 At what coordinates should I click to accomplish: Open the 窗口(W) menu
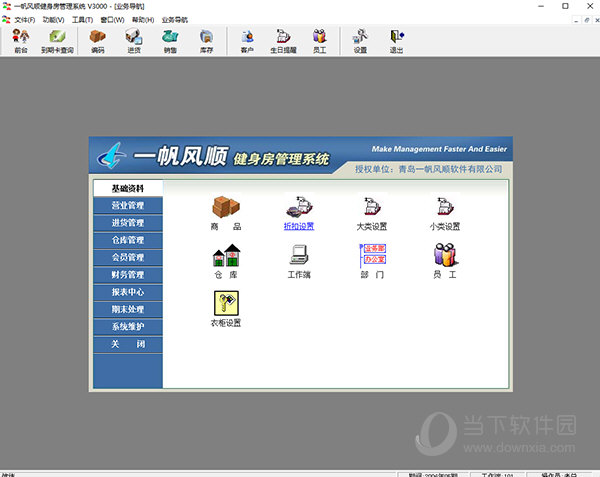point(112,20)
